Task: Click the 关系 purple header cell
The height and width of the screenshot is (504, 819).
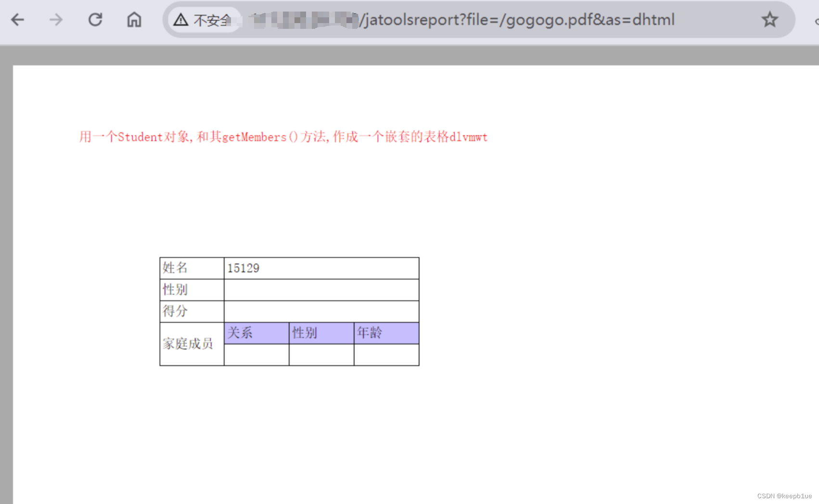Action: 256,333
